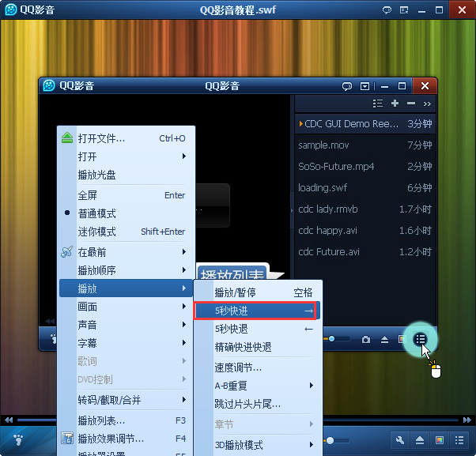Click the effects icon beside 播放效果调节...
This screenshot has width=476, height=456.
tap(67, 438)
